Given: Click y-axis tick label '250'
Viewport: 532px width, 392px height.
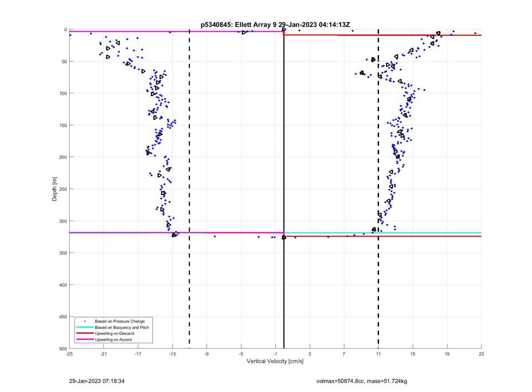Looking at the screenshot, I should coord(63,189).
